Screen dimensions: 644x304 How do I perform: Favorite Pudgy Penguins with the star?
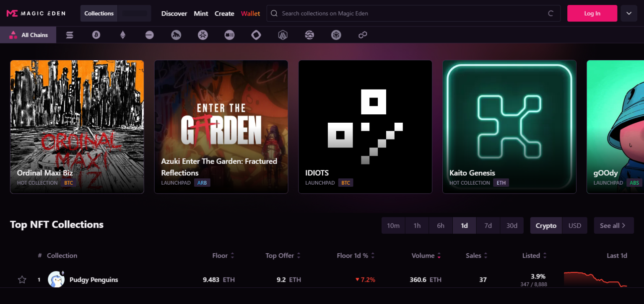(x=22, y=280)
